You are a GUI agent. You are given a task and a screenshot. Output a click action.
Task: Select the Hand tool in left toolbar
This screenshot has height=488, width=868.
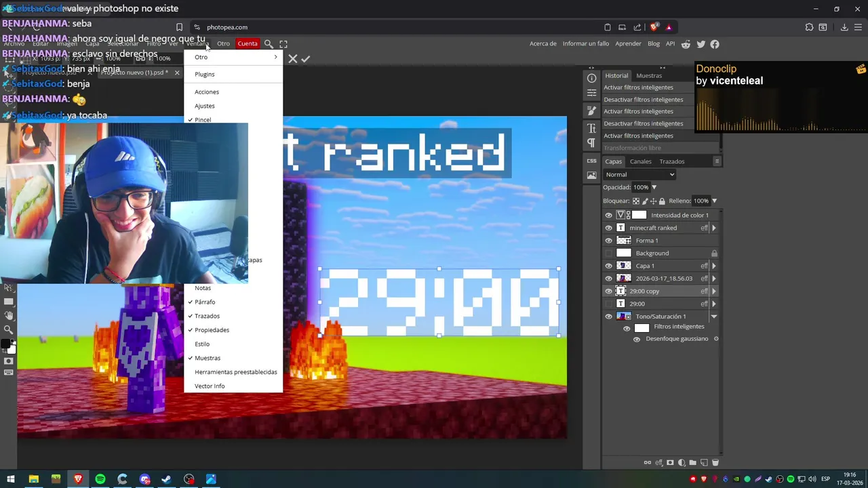point(9,315)
